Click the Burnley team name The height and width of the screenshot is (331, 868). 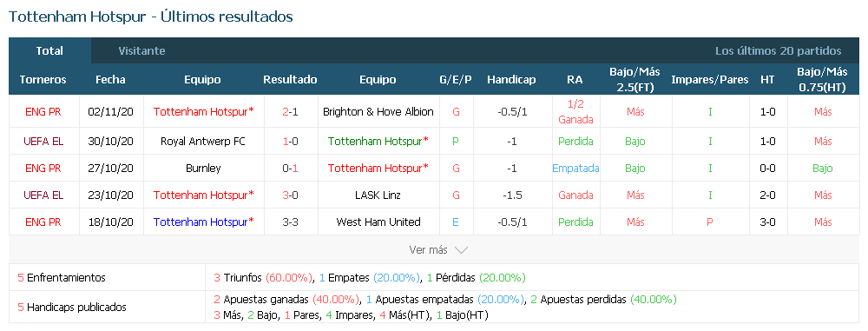203,168
